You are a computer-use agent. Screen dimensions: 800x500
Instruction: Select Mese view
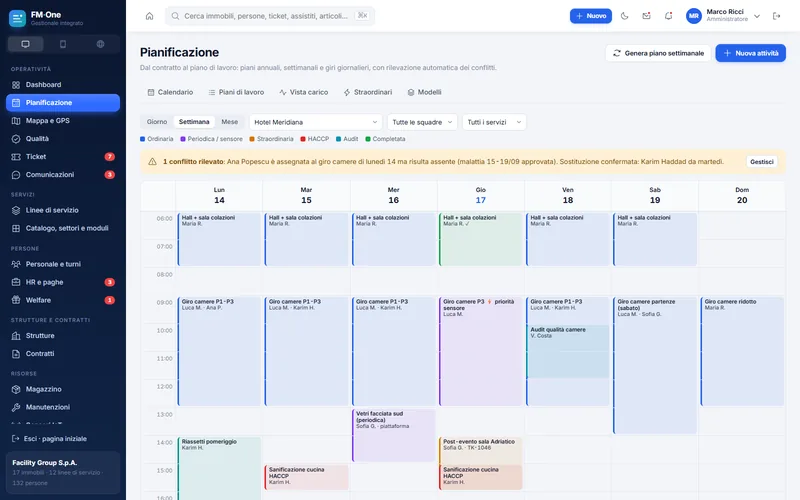(230, 122)
